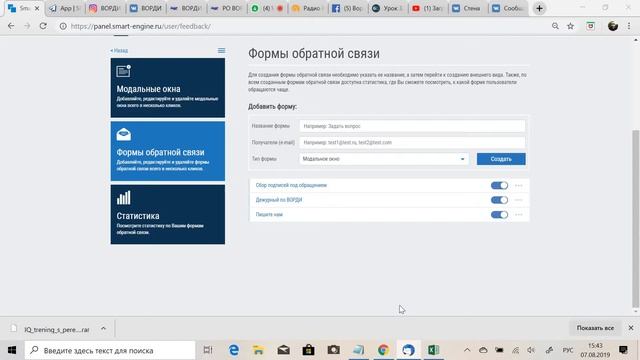Image resolution: width=640 pixels, height=360 pixels.
Task: Switch input language РУС
Action: coord(567,350)
